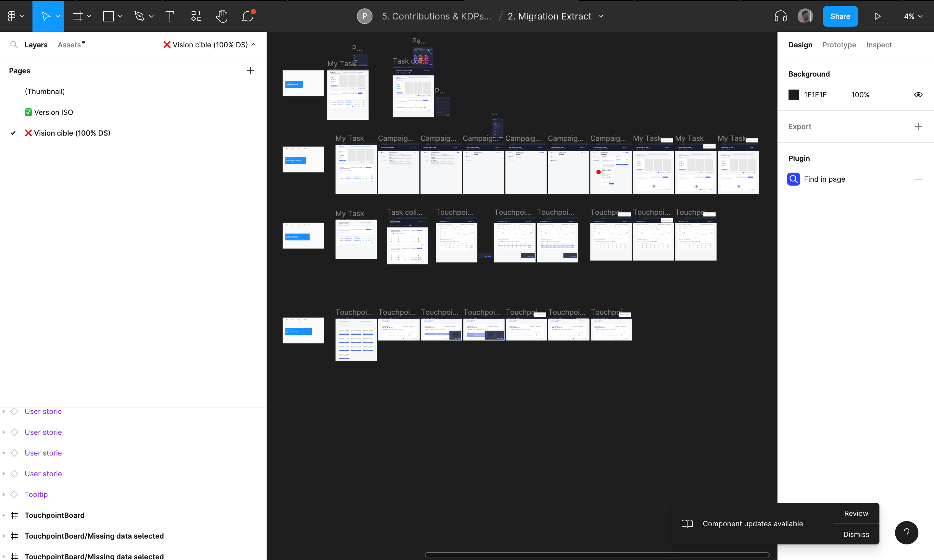Click the Present play button
The width and height of the screenshot is (934, 560).
(x=877, y=16)
